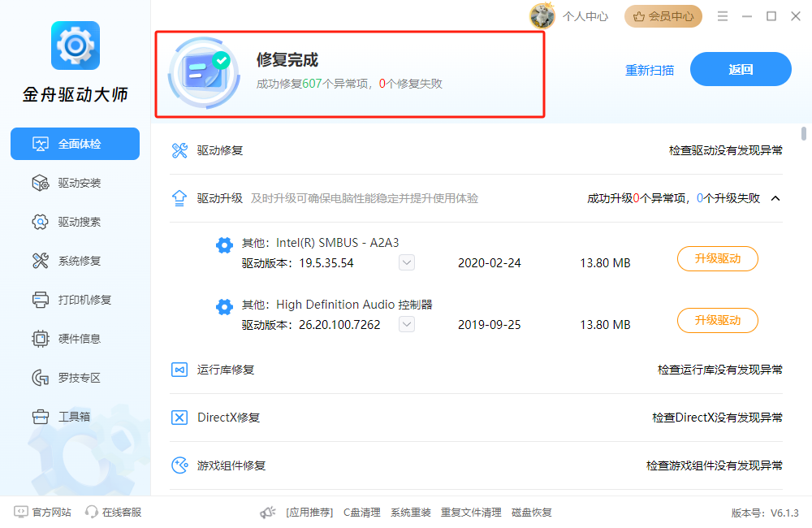Click the user avatar picture
Viewport: 812px width, 528px height.
click(x=542, y=16)
